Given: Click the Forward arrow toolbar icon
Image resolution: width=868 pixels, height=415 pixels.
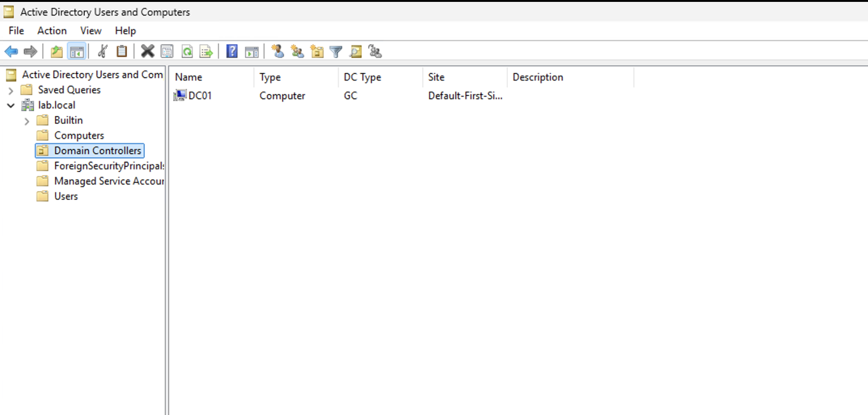Looking at the screenshot, I should pos(30,51).
